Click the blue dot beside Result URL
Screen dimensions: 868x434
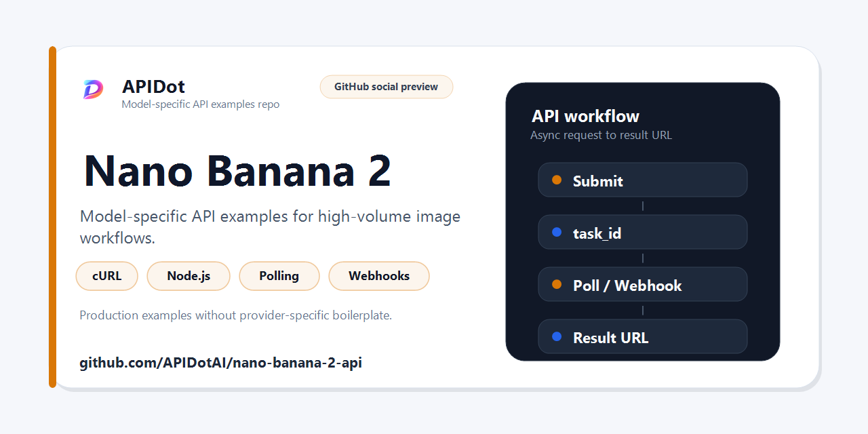[557, 336]
